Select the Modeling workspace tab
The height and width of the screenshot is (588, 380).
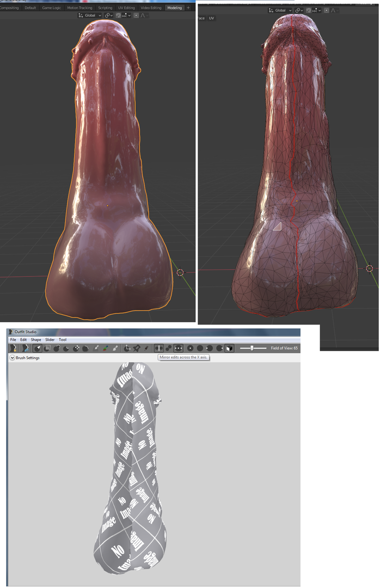coord(174,8)
